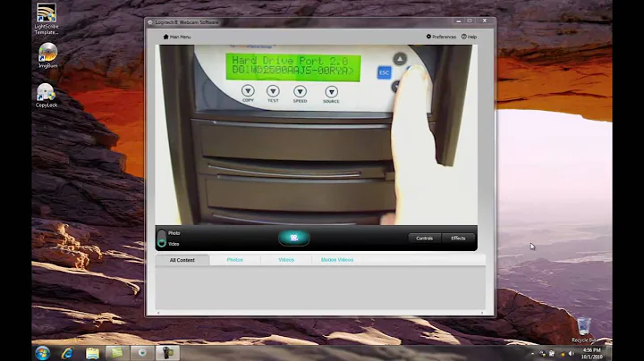Select the CopyLock desktop icon
This screenshot has height=361, width=644.
coord(46,96)
